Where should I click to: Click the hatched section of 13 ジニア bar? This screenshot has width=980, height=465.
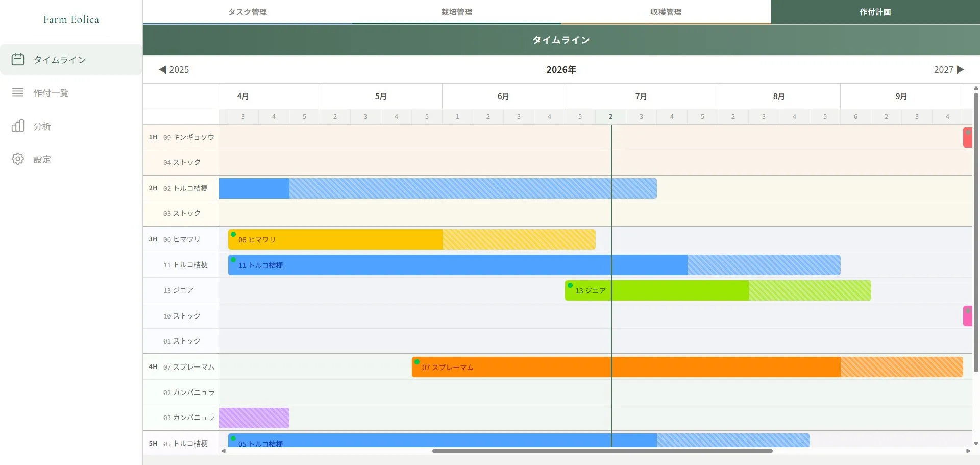[x=810, y=290]
